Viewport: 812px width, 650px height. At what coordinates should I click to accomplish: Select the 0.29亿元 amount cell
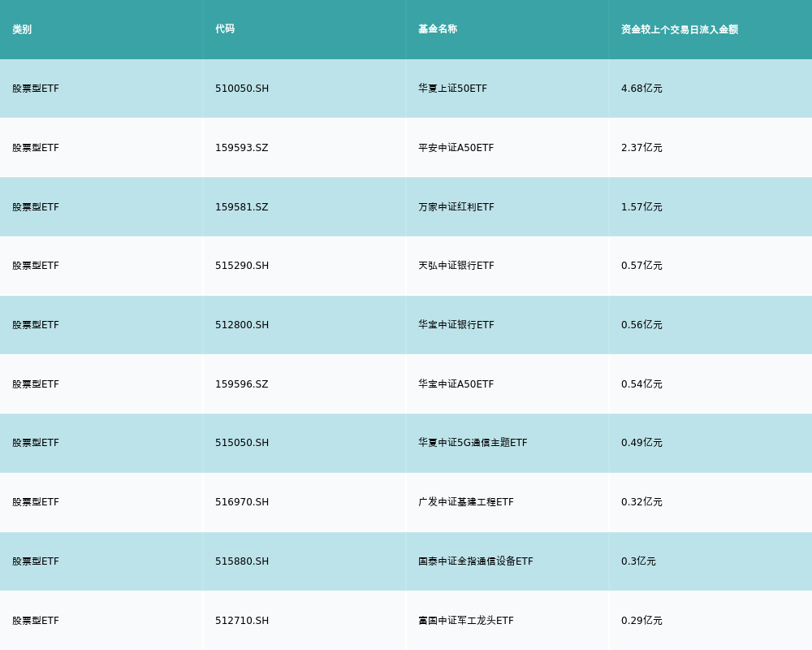[641, 621]
